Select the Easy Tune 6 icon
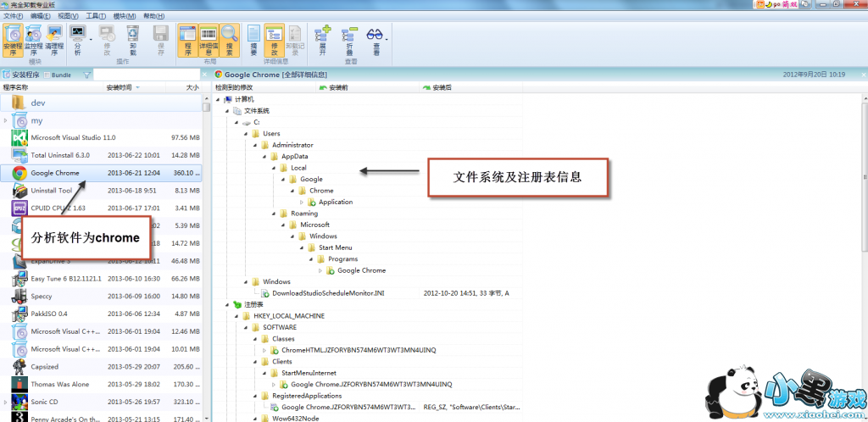Viewport: 868px width, 422px height. tap(19, 278)
